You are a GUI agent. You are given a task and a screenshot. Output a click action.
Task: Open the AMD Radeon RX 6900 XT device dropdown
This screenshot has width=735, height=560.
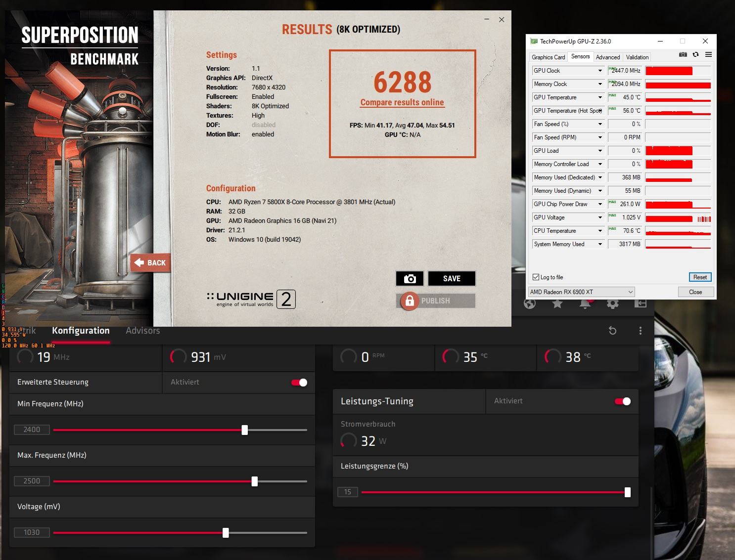[x=582, y=292]
